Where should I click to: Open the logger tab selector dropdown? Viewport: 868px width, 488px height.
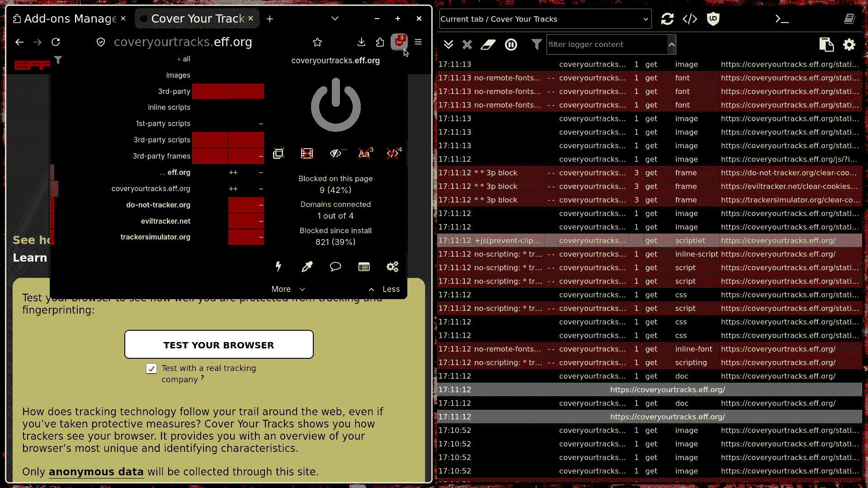click(x=545, y=19)
